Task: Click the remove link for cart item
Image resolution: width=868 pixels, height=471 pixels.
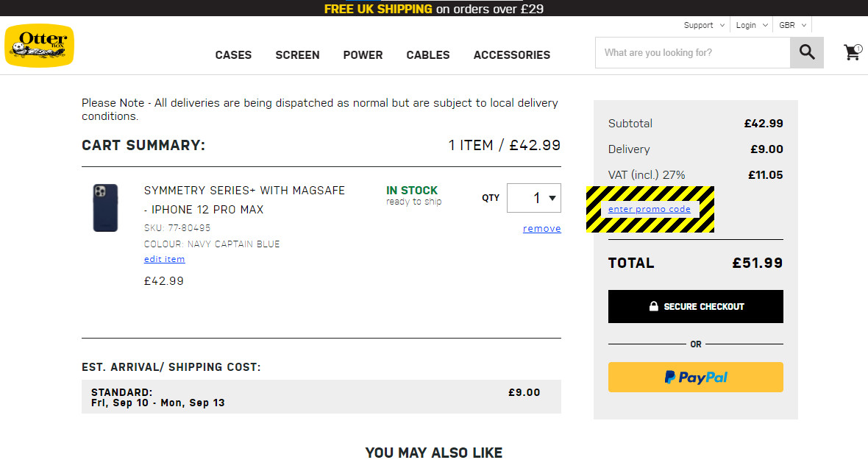Action: pos(541,228)
